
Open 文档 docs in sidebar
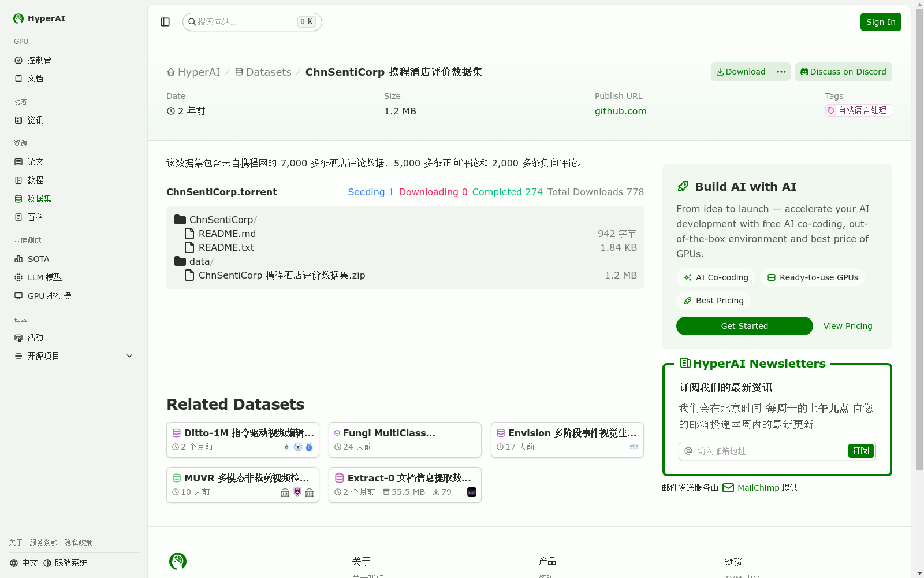tap(74, 79)
